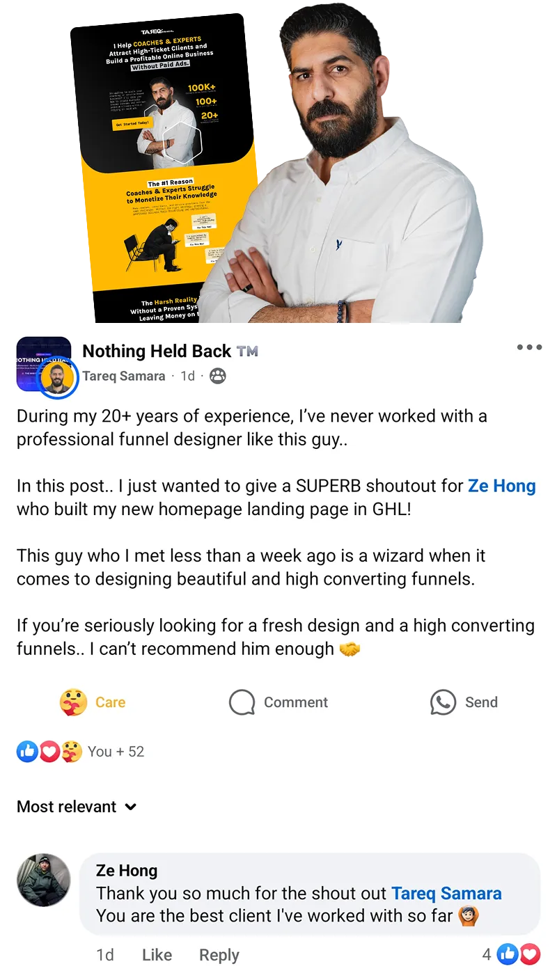
Task: Click the audience group icon beside 1d
Action: (x=218, y=376)
